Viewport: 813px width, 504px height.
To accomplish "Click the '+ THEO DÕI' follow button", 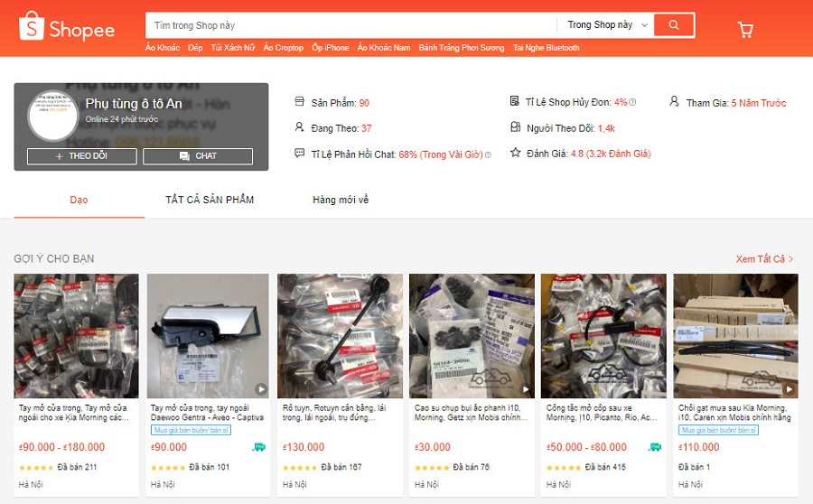I will pyautogui.click(x=82, y=156).
